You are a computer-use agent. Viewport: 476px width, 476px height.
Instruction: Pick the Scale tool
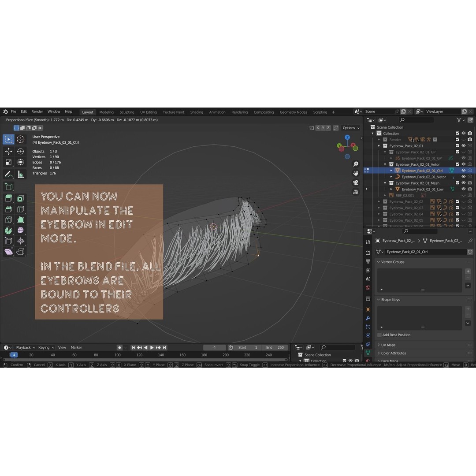click(x=8, y=162)
